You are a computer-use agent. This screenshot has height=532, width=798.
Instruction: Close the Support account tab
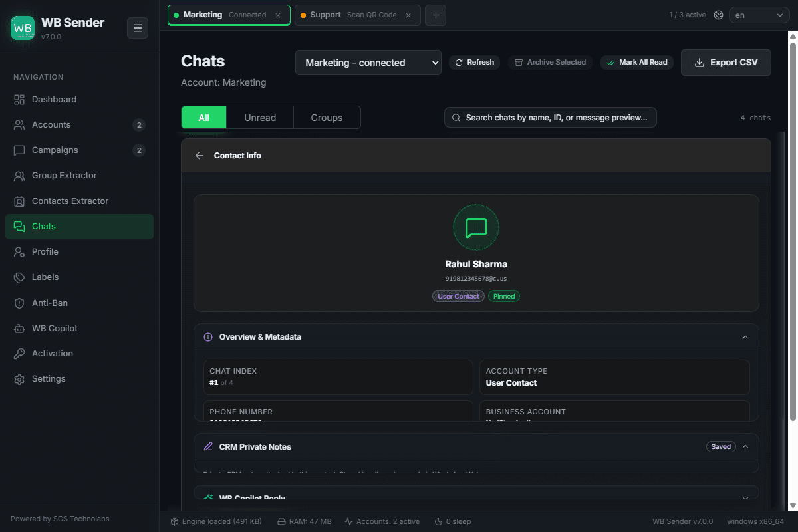click(408, 15)
